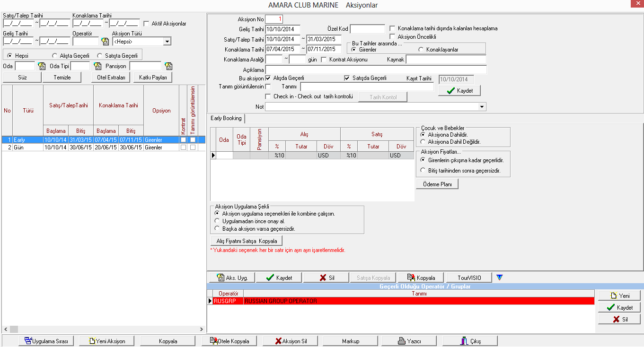
Task: Expand the Not dropdown
Action: coord(482,107)
